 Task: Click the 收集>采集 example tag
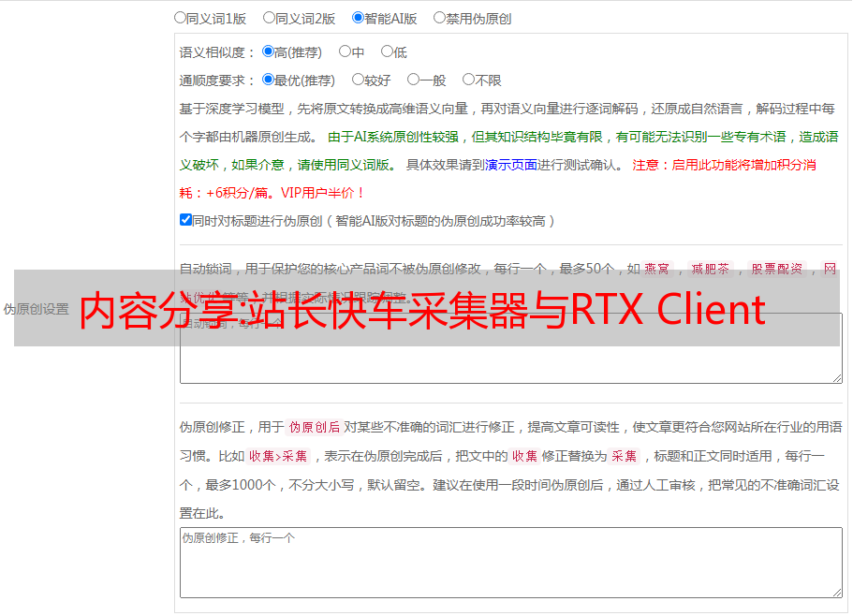(278, 456)
